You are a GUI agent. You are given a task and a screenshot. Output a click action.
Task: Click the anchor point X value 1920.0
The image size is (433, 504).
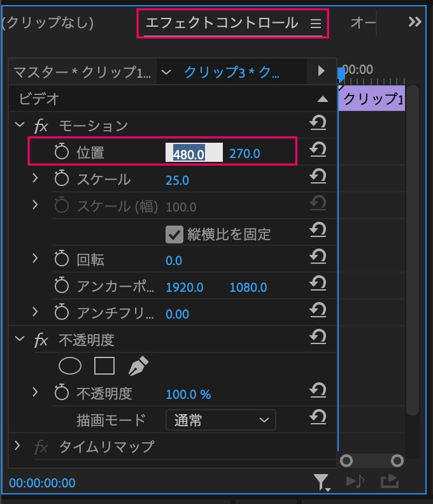pyautogui.click(x=185, y=287)
